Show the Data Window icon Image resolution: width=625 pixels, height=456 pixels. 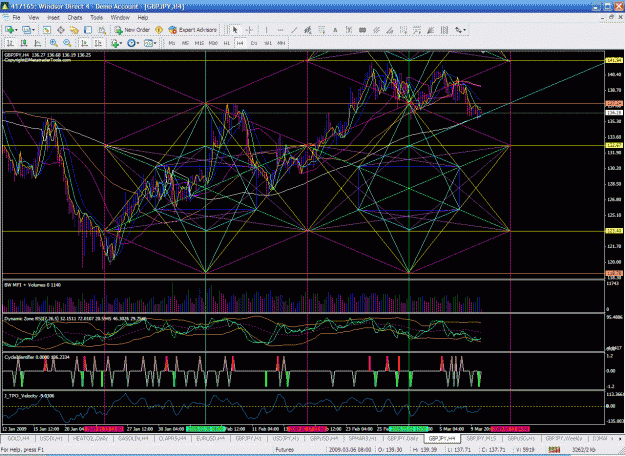coord(61,30)
